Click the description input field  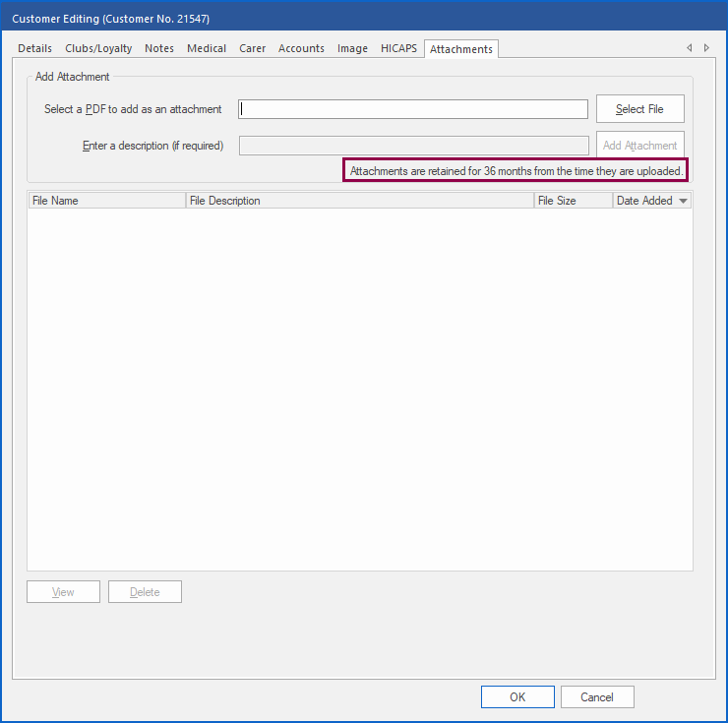pyautogui.click(x=413, y=146)
